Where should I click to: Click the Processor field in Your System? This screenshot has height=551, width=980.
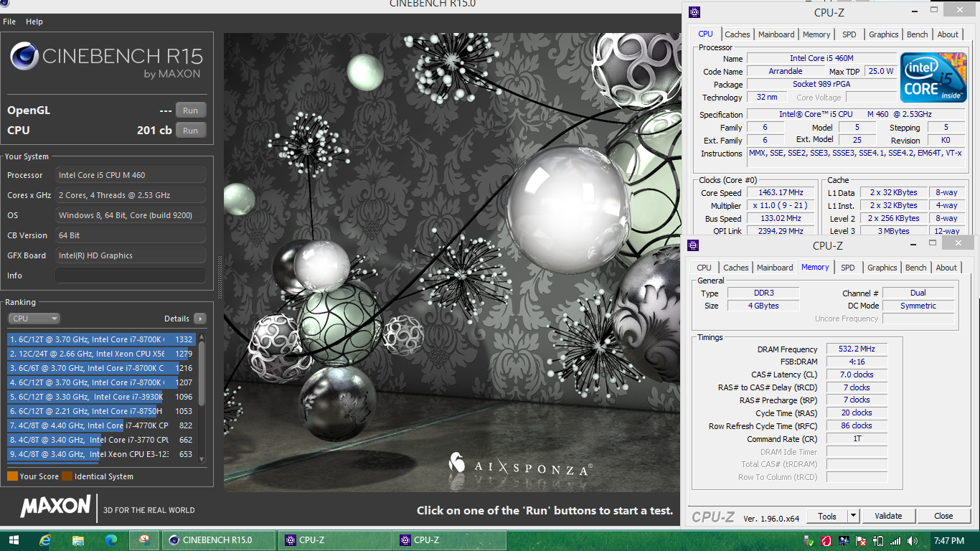pos(131,175)
